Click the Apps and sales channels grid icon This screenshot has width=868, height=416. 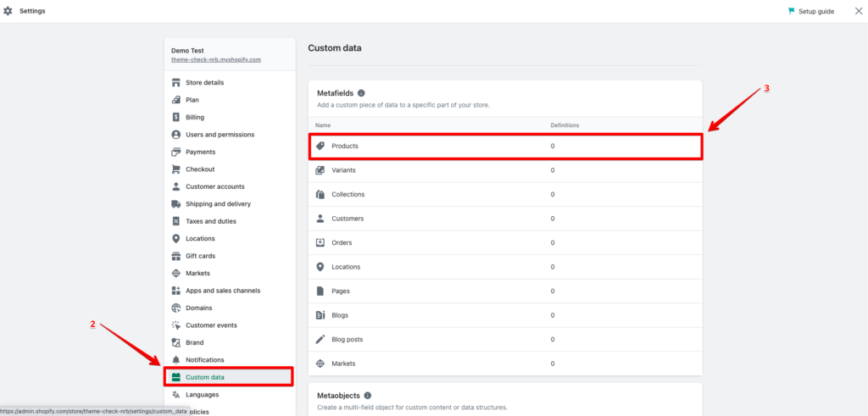[176, 291]
